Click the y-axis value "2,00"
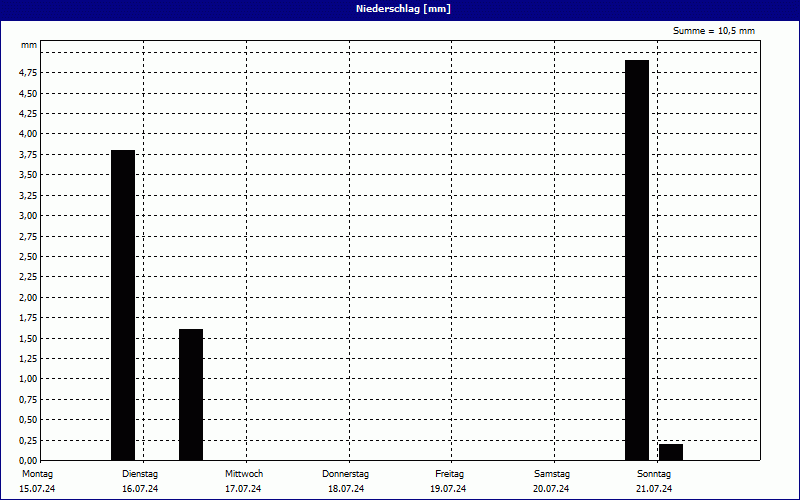 (x=28, y=297)
